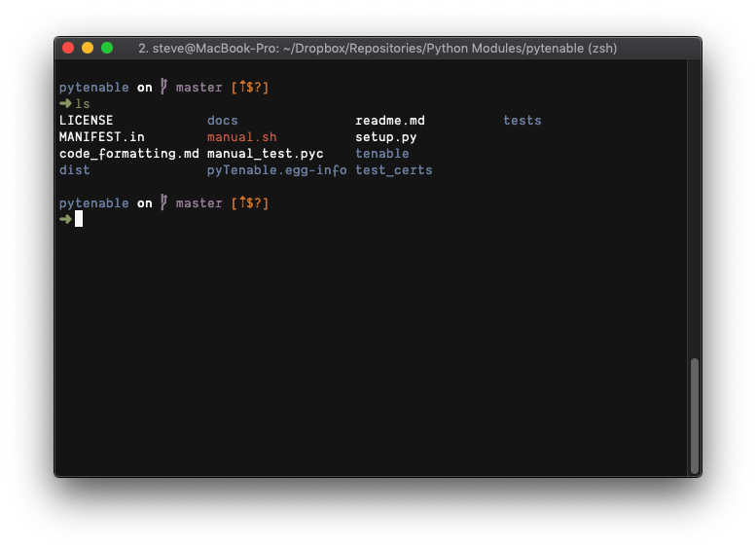Screen dimensions: 756x549
Task: Click the git branch icon in second prompt
Action: coord(163,202)
